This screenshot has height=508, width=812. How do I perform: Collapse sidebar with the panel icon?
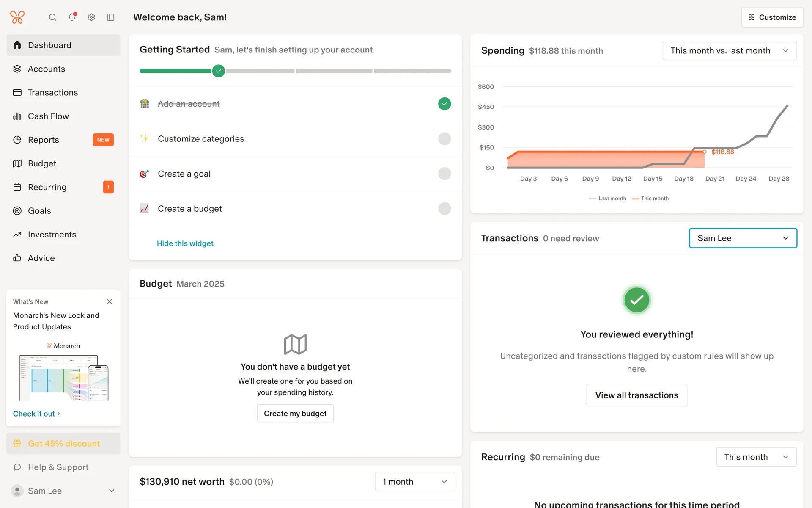(111, 17)
